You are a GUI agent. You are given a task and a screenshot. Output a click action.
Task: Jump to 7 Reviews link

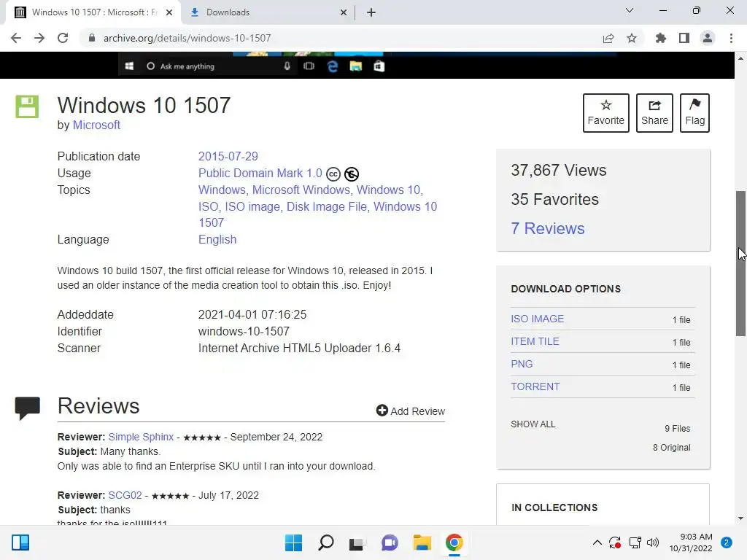pos(548,228)
